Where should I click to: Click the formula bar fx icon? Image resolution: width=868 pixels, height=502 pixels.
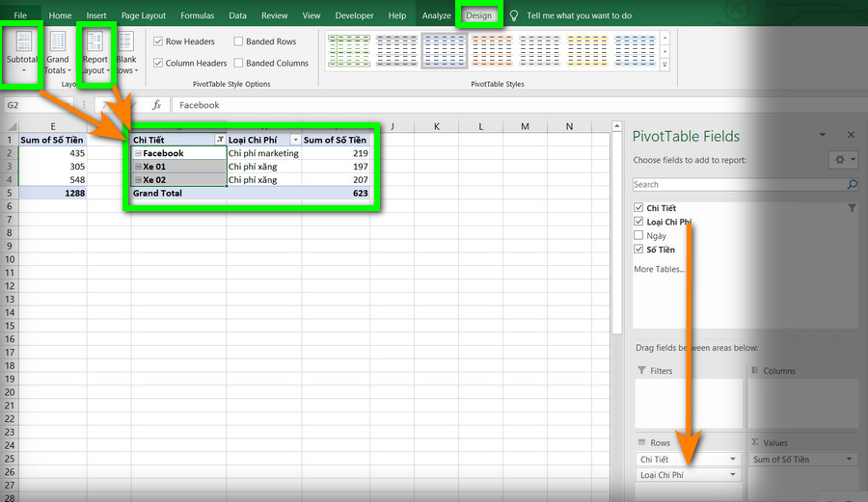[x=156, y=104]
